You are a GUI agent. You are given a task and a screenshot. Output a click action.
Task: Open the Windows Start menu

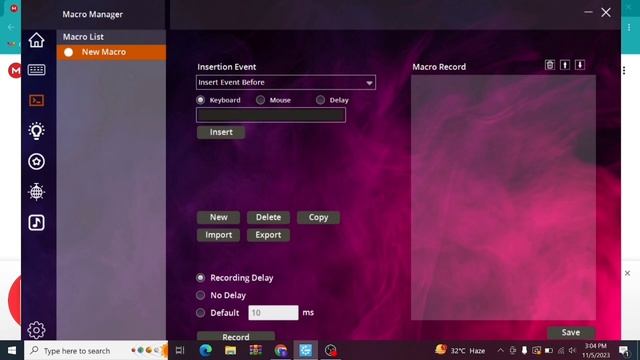[x=12, y=350]
